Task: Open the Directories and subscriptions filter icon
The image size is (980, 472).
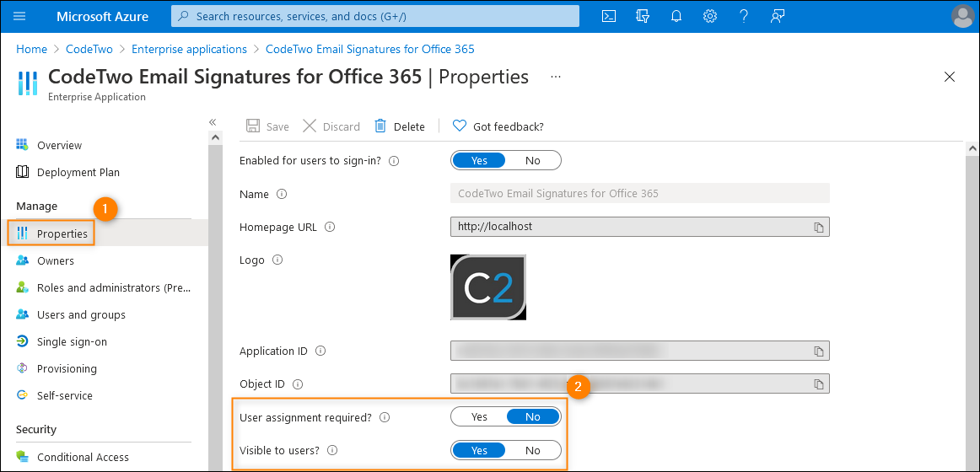Action: [643, 17]
